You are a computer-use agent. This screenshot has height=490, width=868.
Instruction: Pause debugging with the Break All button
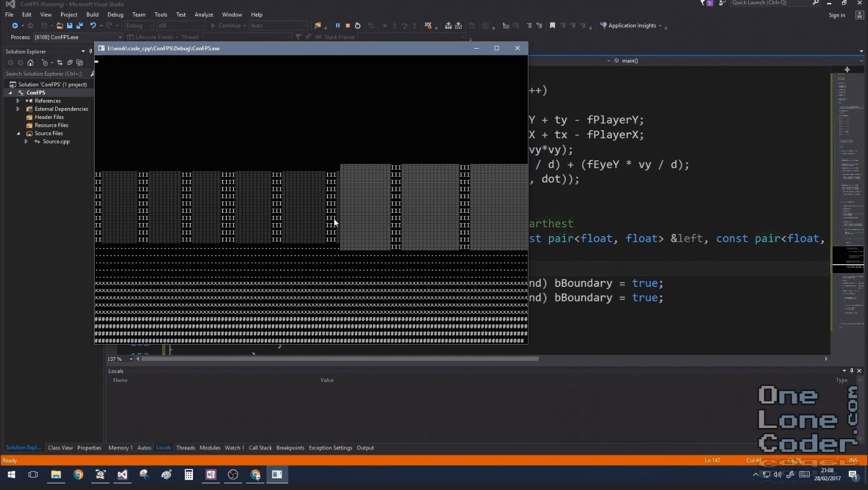tap(338, 25)
